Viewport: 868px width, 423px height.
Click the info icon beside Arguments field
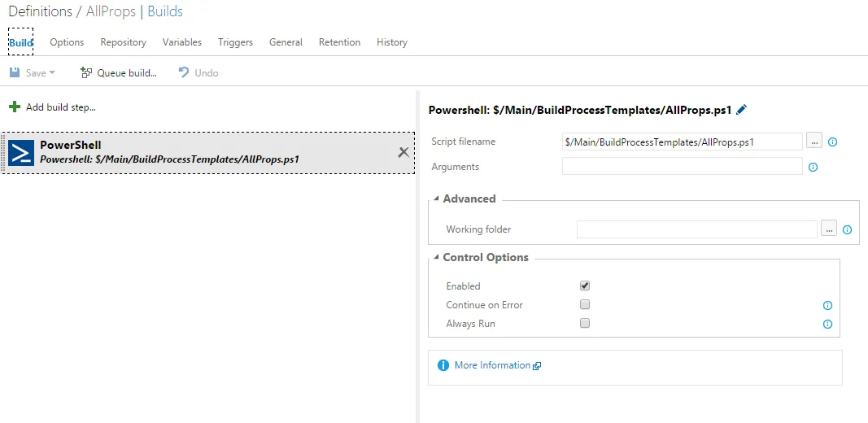(813, 168)
